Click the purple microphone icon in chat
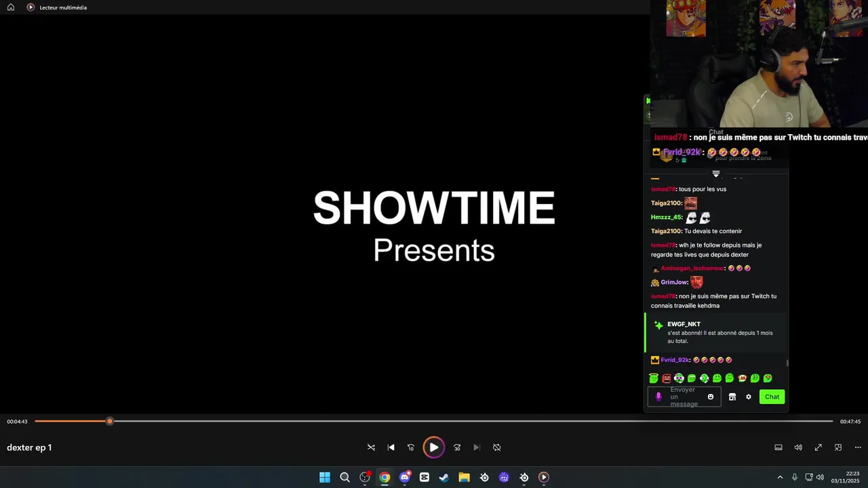 pos(658,396)
